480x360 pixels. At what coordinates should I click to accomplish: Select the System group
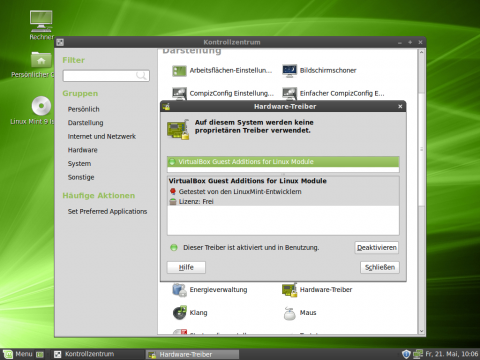(79, 164)
